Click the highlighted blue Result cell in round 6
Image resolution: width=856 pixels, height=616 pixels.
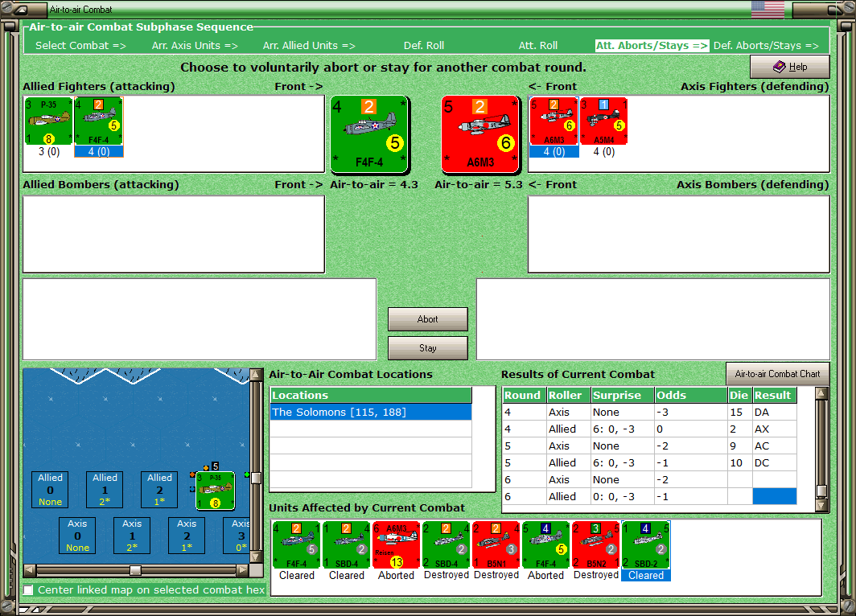pos(775,496)
